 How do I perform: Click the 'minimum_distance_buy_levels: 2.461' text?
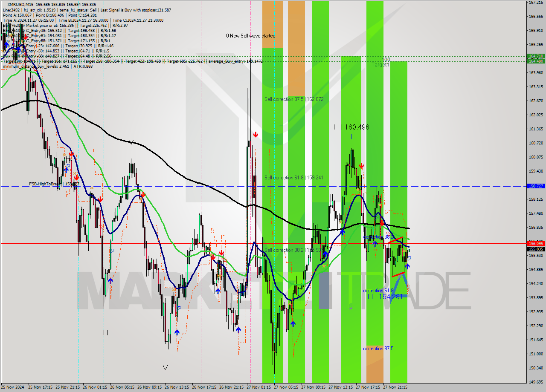(35, 66)
